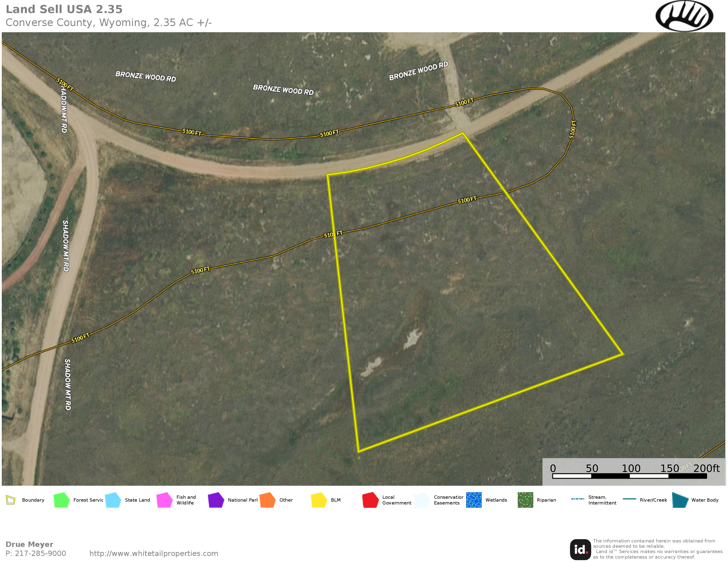Click the light blue State Land swatch
728x563 pixels.
tap(113, 500)
